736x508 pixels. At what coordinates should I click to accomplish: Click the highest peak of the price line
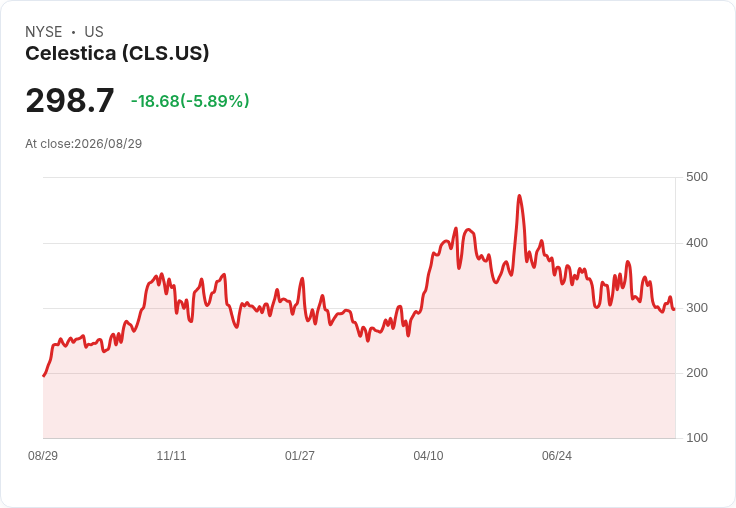[519, 196]
